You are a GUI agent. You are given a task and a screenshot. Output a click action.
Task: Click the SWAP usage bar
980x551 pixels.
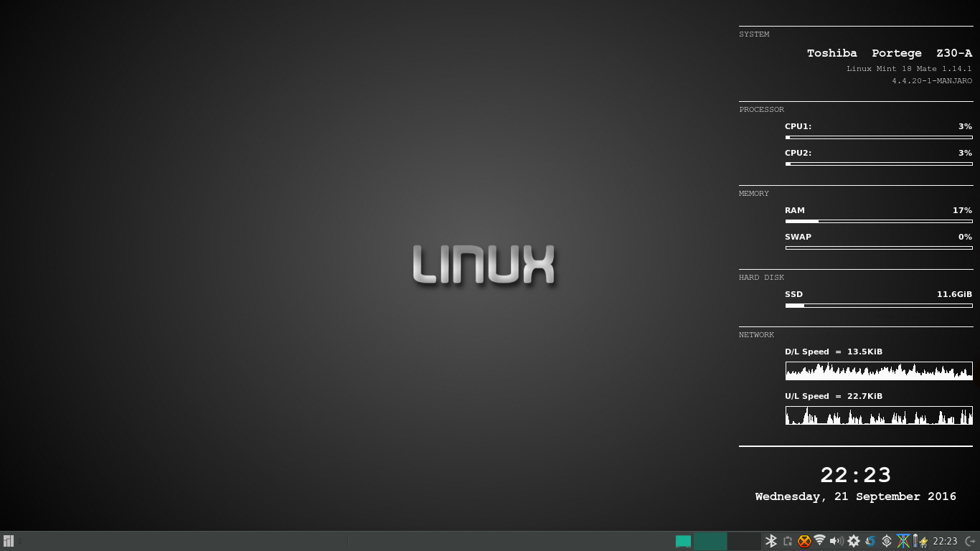pos(879,248)
